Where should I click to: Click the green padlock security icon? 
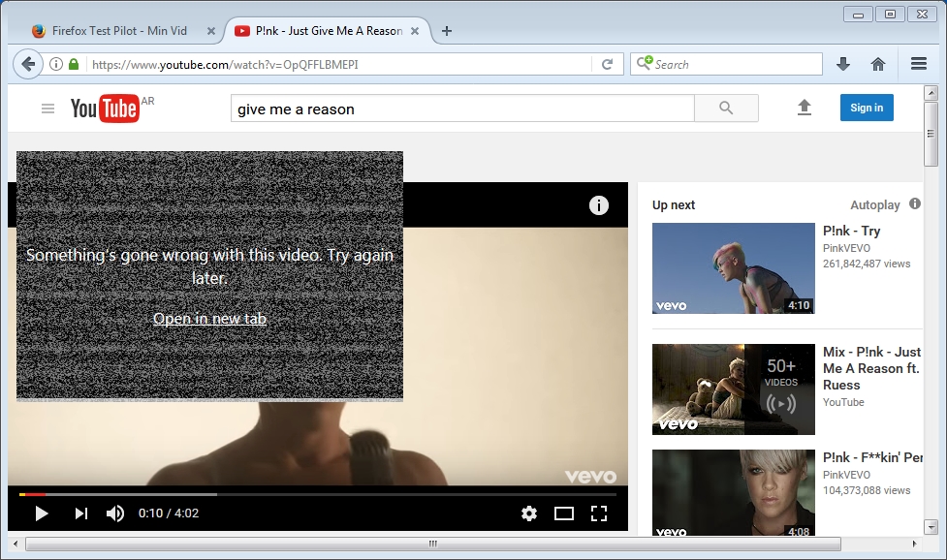click(74, 64)
